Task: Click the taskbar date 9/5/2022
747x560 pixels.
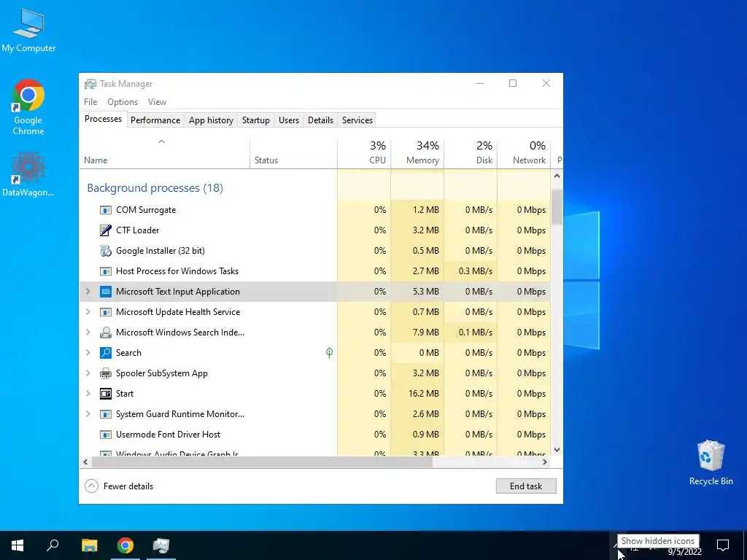Action: point(684,553)
